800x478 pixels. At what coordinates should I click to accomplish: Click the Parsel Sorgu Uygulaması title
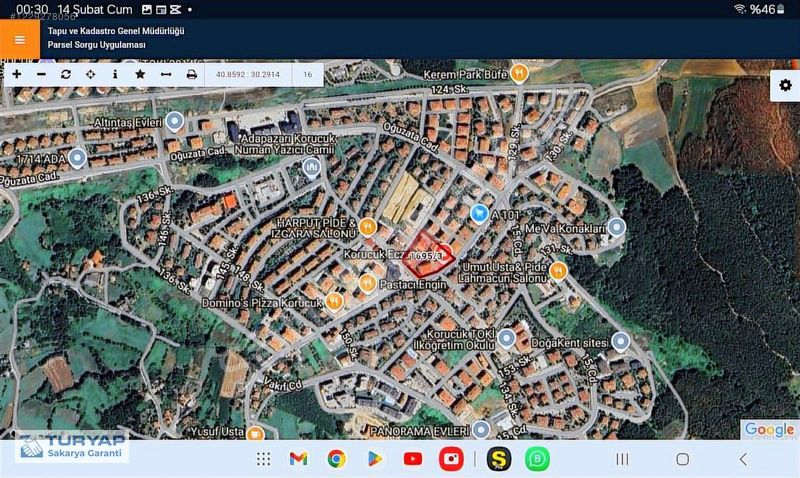point(96,45)
